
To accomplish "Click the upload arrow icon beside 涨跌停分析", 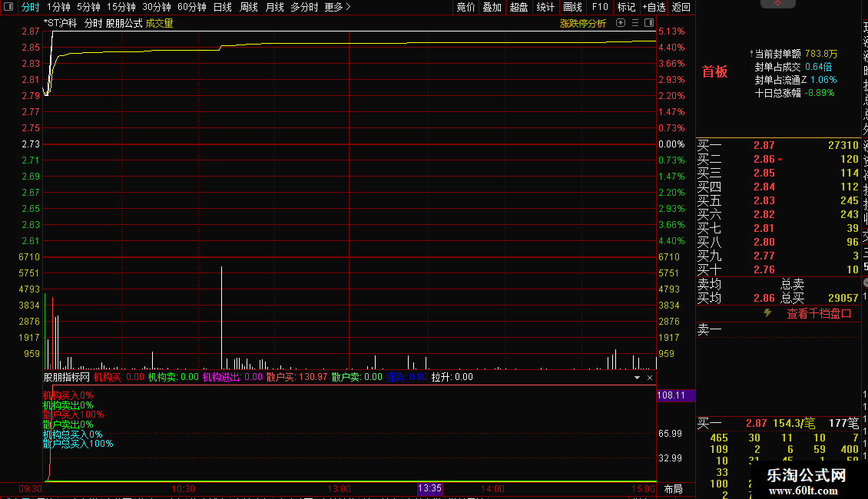I will click(621, 23).
